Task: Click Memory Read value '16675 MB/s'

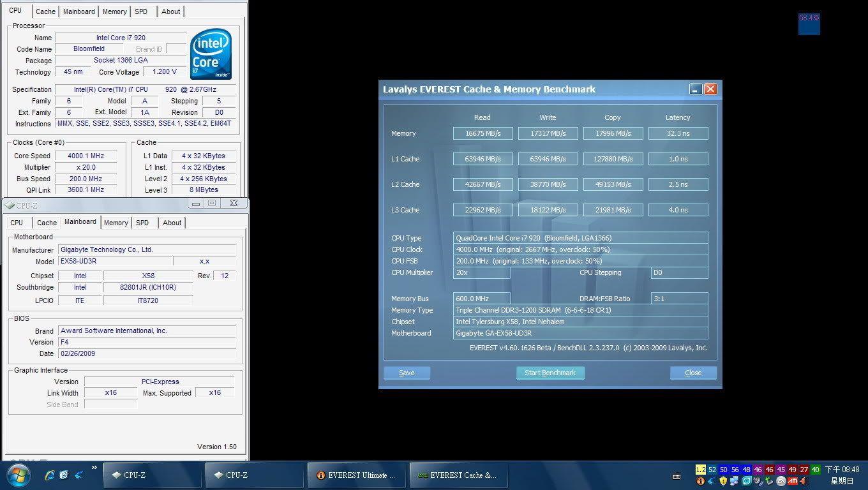Action: point(483,133)
